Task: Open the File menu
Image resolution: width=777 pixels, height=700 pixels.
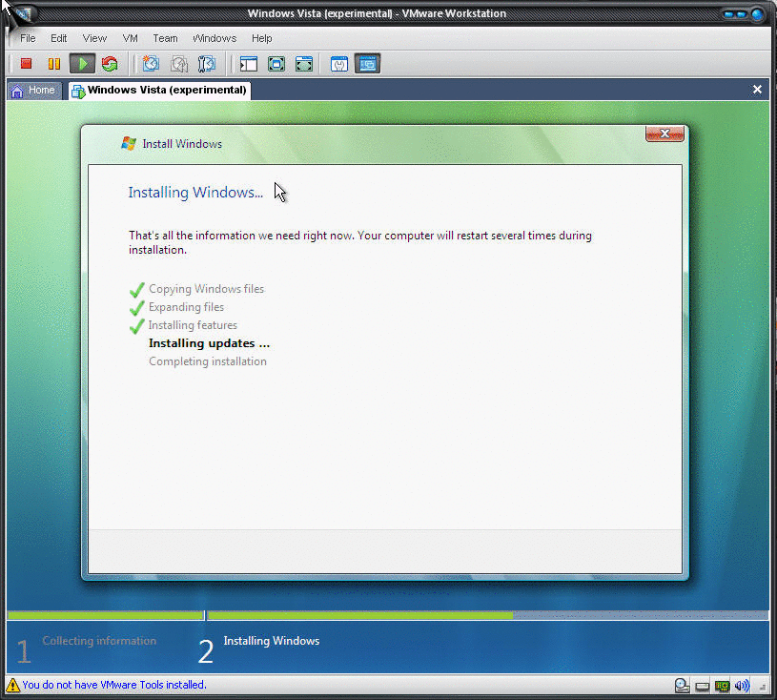Action: (x=28, y=38)
